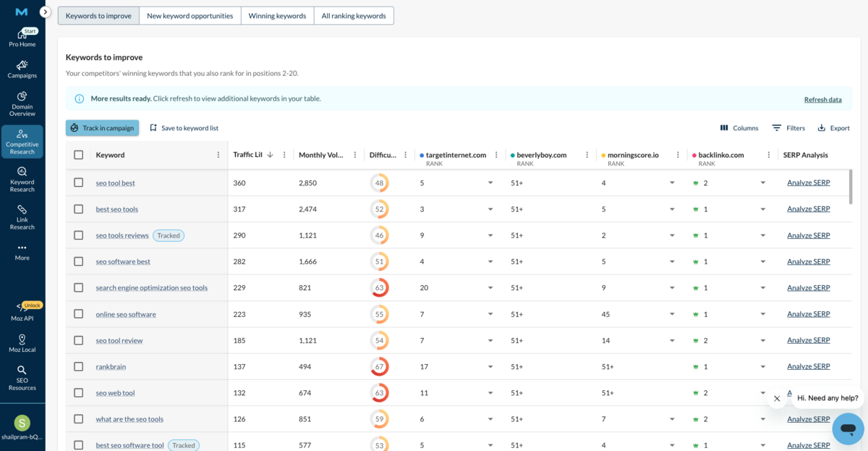Viewport: 868px width, 451px height.
Task: Expand morningscore rank for 'seo tool best'
Action: point(672,183)
